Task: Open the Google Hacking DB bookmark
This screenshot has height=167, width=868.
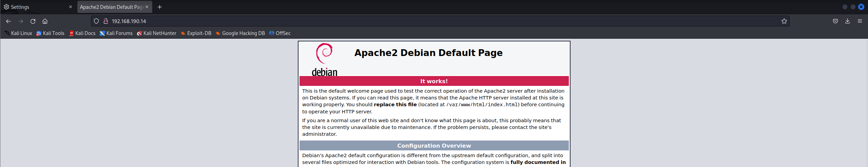Action: coord(240,33)
